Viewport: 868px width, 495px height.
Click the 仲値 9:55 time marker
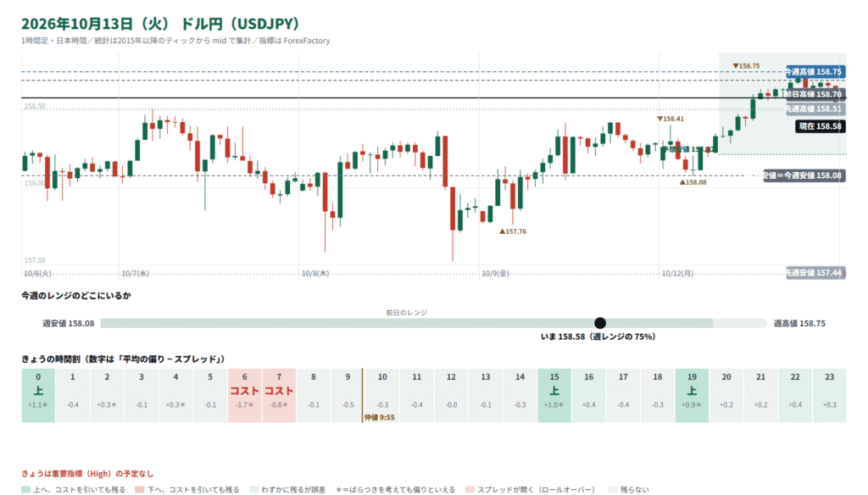point(380,418)
